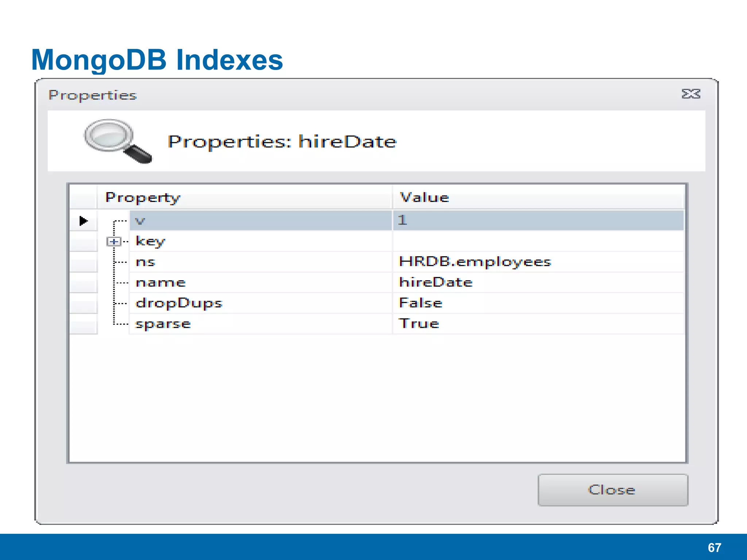Select the dropDups property row
This screenshot has width=747, height=560.
[x=179, y=303]
